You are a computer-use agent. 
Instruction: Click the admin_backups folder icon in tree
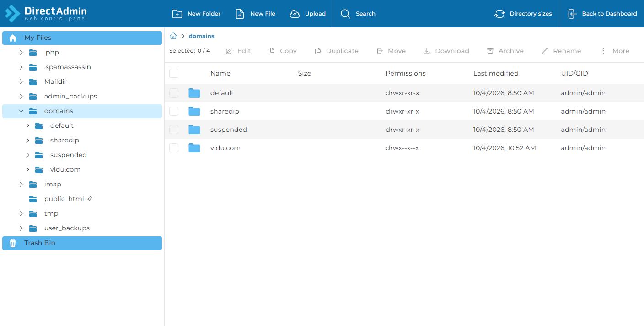33,97
